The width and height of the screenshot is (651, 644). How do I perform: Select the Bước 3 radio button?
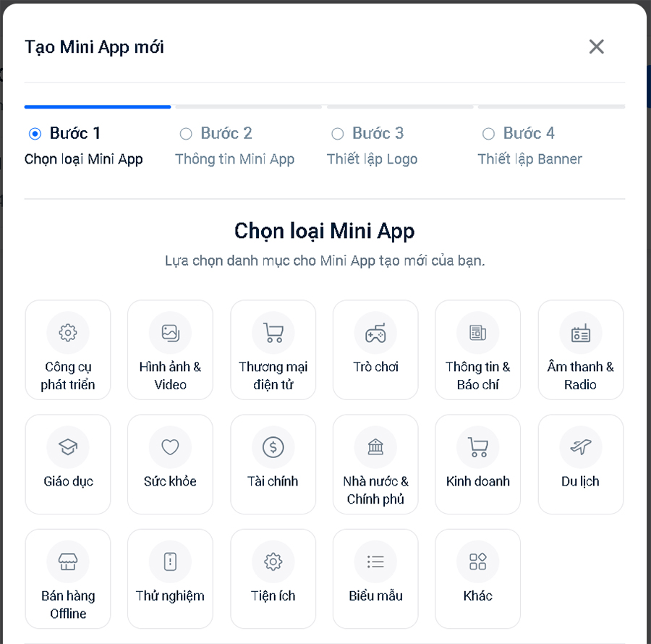[x=337, y=134]
